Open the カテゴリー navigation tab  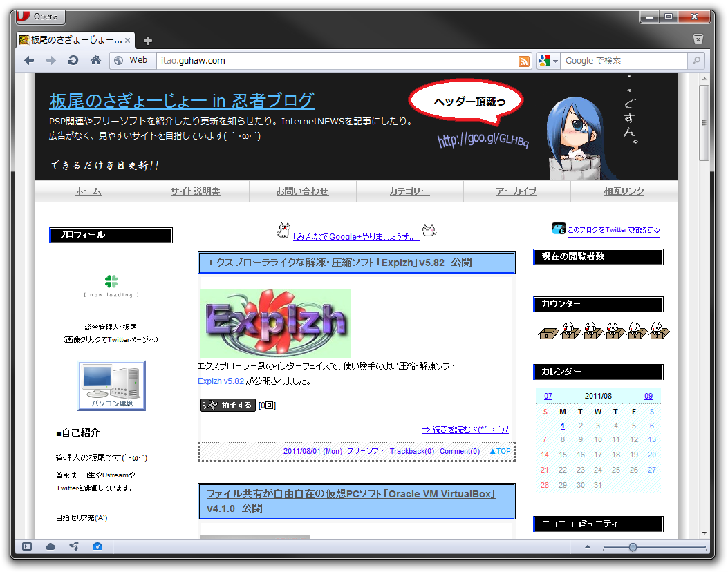[409, 191]
